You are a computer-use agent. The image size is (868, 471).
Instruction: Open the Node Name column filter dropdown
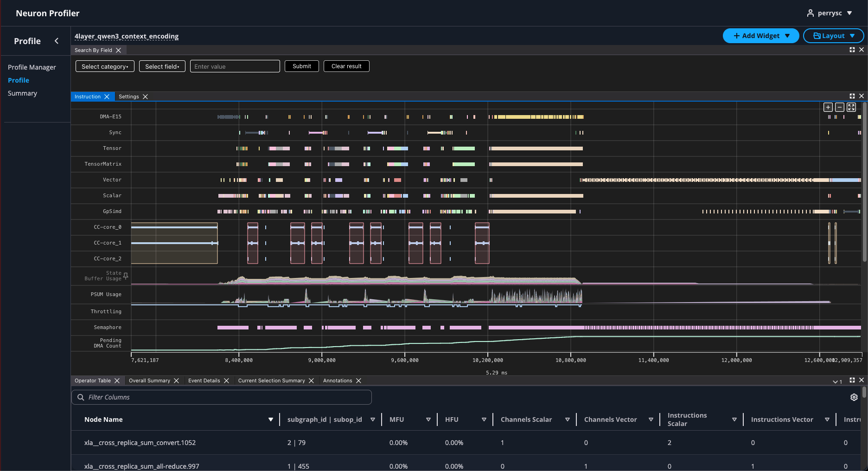(271, 419)
